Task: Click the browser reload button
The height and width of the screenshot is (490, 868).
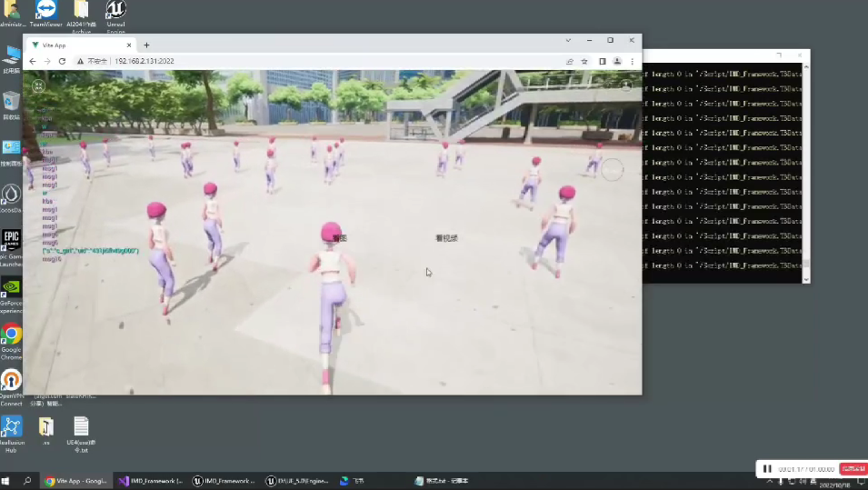Action: point(62,61)
